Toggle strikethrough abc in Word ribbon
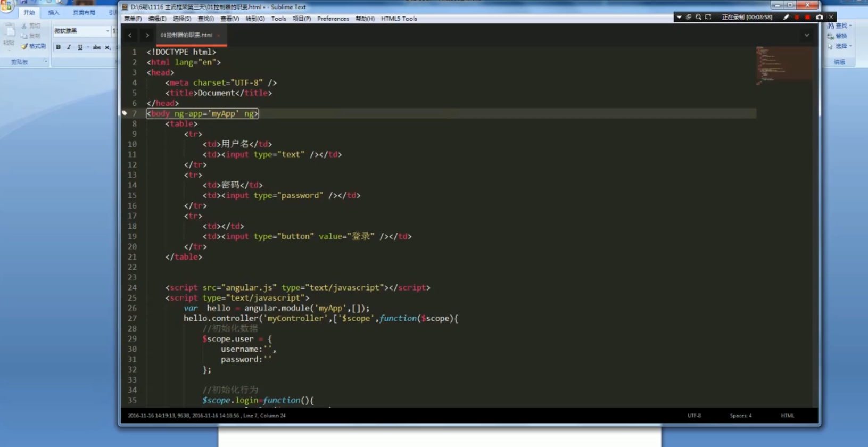This screenshot has height=447, width=868. pyautogui.click(x=97, y=47)
